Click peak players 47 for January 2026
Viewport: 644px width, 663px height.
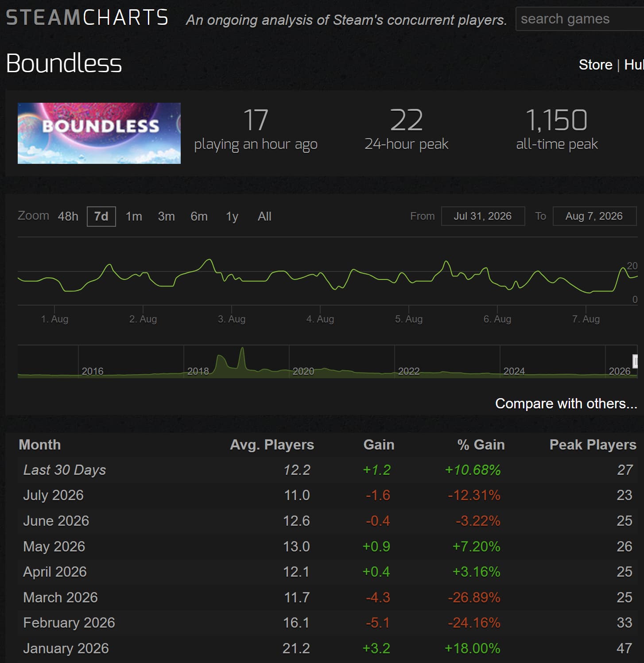[625, 648]
